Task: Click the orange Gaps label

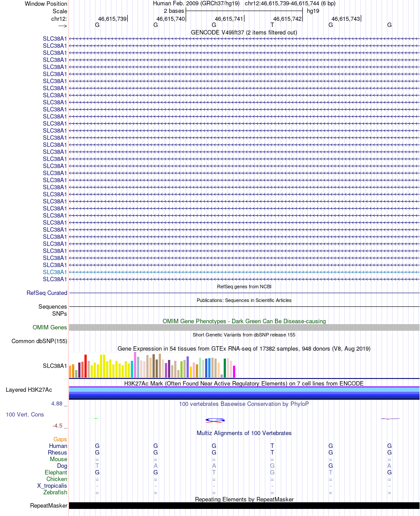Action: pos(60,440)
